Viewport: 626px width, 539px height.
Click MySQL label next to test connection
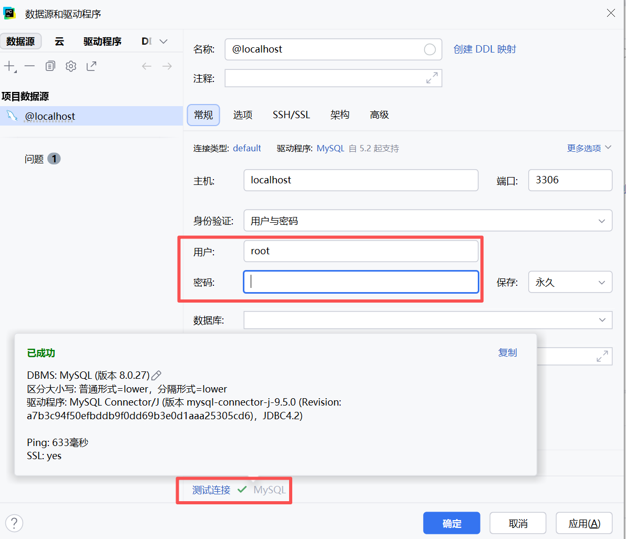coord(269,490)
